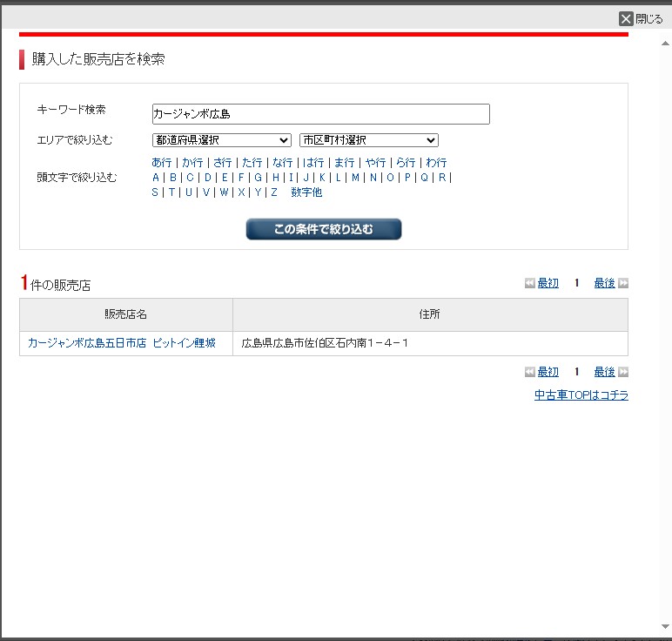
Task: Open the 市区町村選択 city dropdown
Action: [x=368, y=140]
